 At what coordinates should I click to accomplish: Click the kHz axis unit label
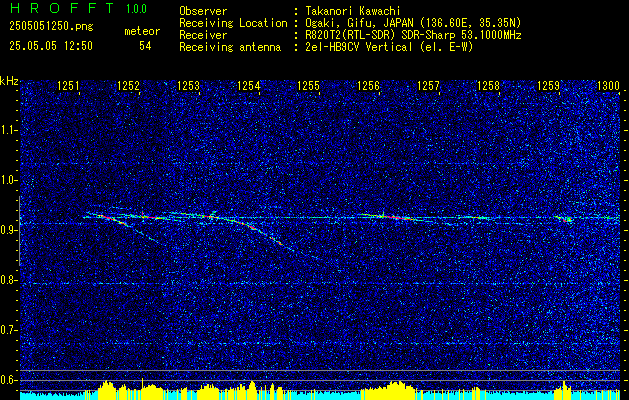[9, 81]
